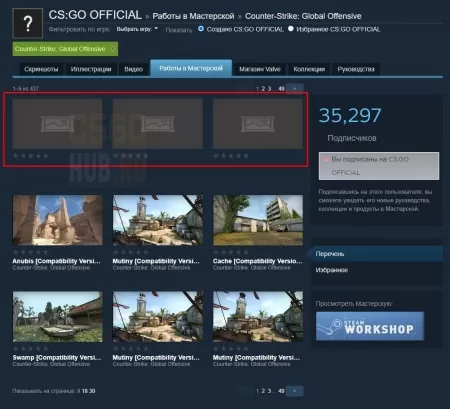Image resolution: width=450 pixels, height=409 pixels.
Task: Open Mutiny thumbnail between Anubis and Cache
Action: pyautogui.click(x=158, y=220)
